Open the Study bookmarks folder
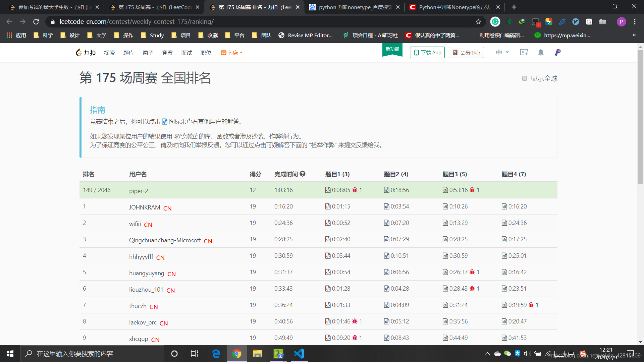This screenshot has width=644, height=362. point(153,35)
